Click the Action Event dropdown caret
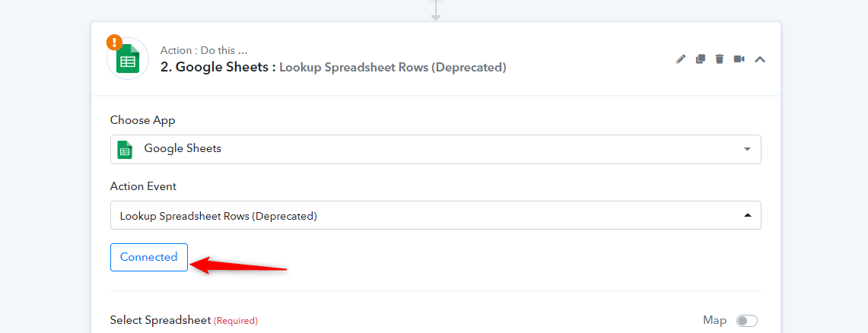Screen dimensions: 868x333 pyautogui.click(x=747, y=215)
